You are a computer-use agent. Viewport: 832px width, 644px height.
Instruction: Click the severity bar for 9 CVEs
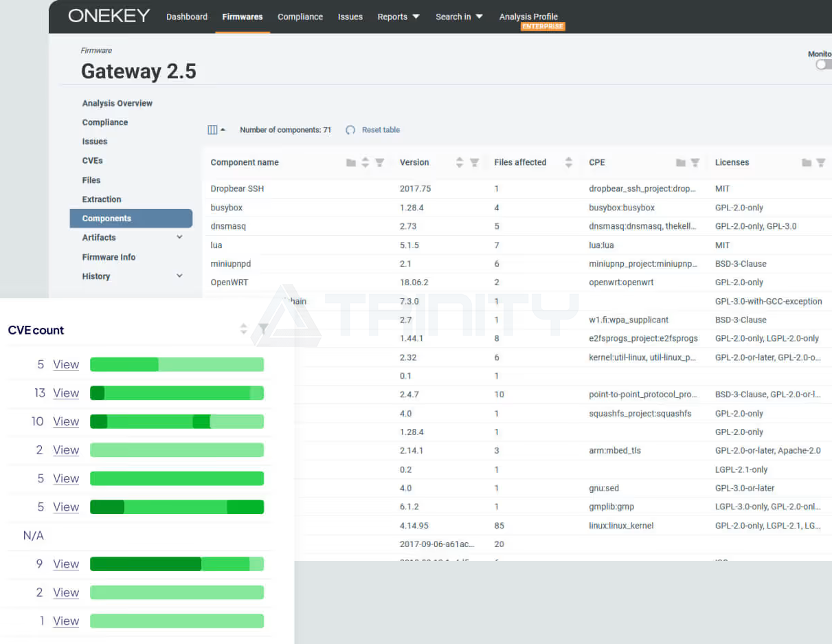click(177, 564)
